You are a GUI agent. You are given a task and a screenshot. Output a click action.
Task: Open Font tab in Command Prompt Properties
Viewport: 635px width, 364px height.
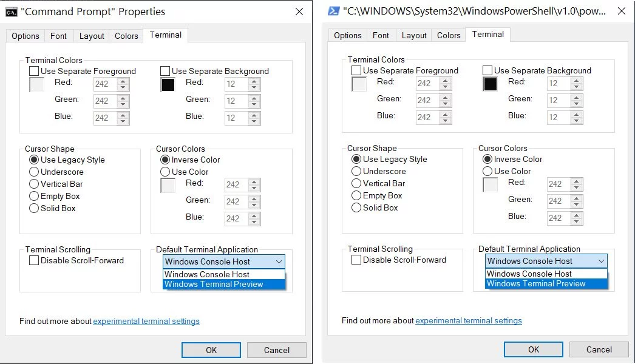point(58,36)
